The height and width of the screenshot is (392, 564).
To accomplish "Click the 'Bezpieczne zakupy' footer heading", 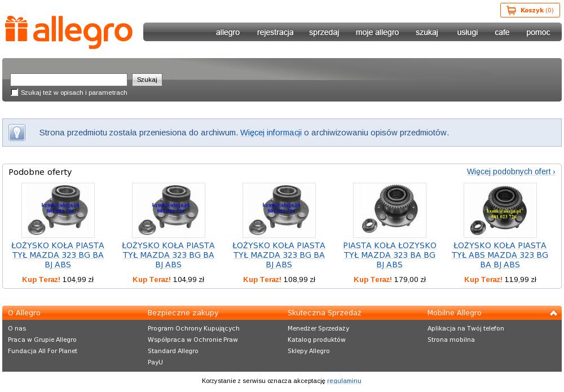I will [x=183, y=313].
